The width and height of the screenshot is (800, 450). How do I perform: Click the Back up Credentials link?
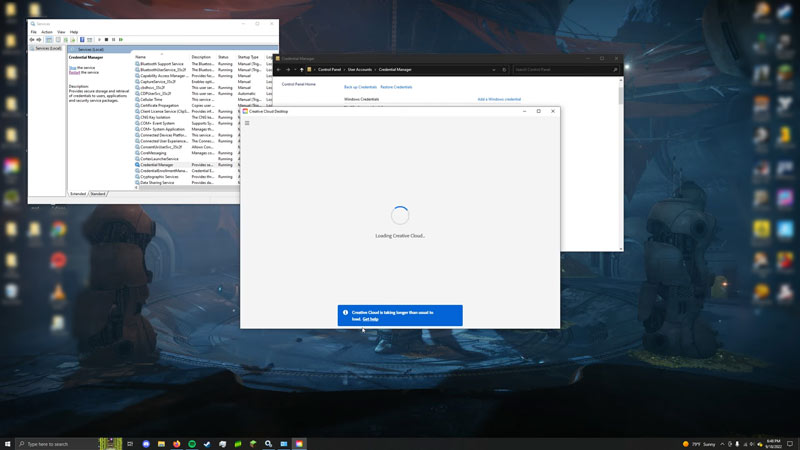click(360, 87)
